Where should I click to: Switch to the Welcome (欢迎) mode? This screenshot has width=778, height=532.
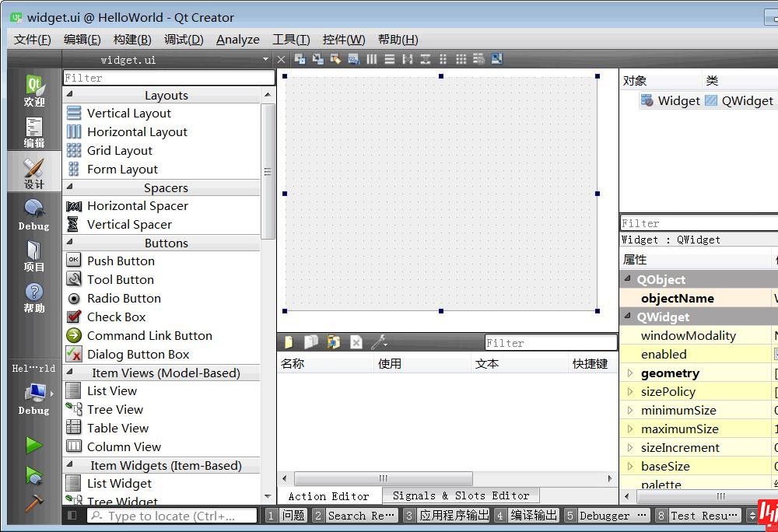pyautogui.click(x=34, y=90)
